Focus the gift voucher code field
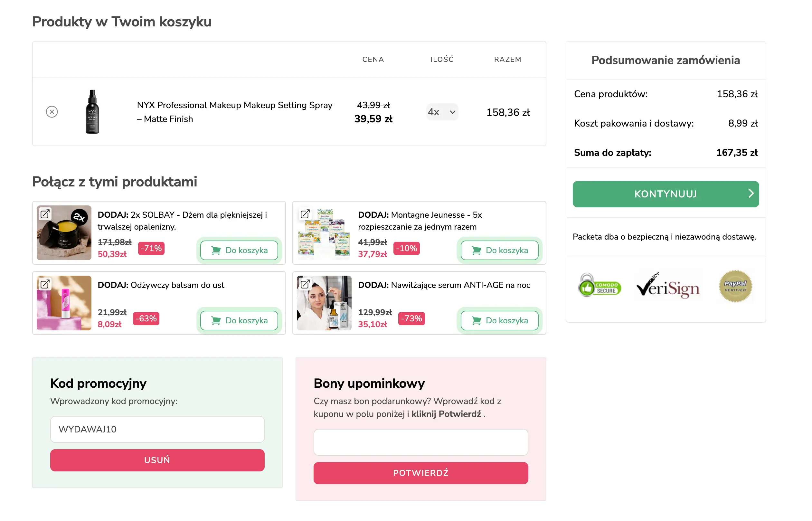 point(421,442)
